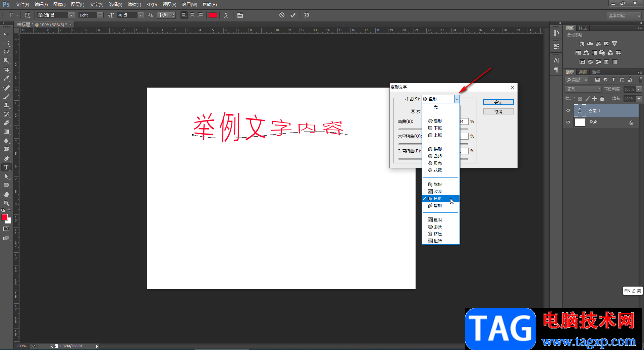Add a Brightness/Contrast adjustment
Viewport: 644px width, 350px height.
(582, 44)
